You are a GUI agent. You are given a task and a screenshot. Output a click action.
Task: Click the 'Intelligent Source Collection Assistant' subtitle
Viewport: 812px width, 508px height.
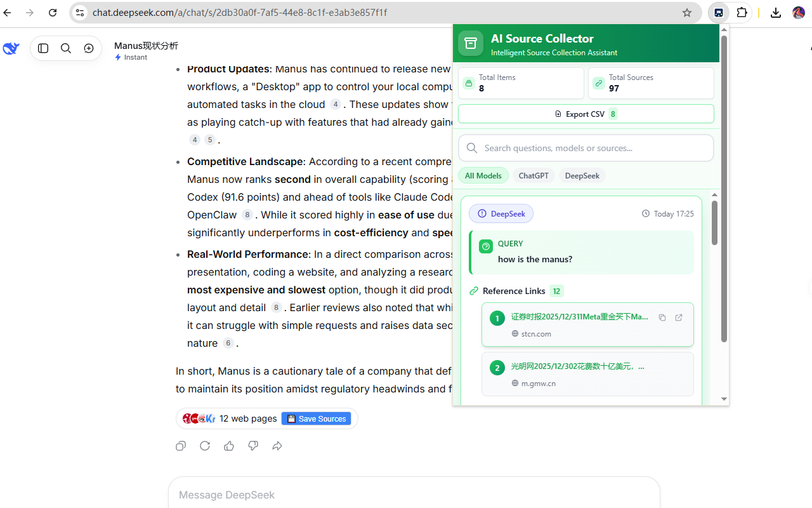pyautogui.click(x=554, y=53)
